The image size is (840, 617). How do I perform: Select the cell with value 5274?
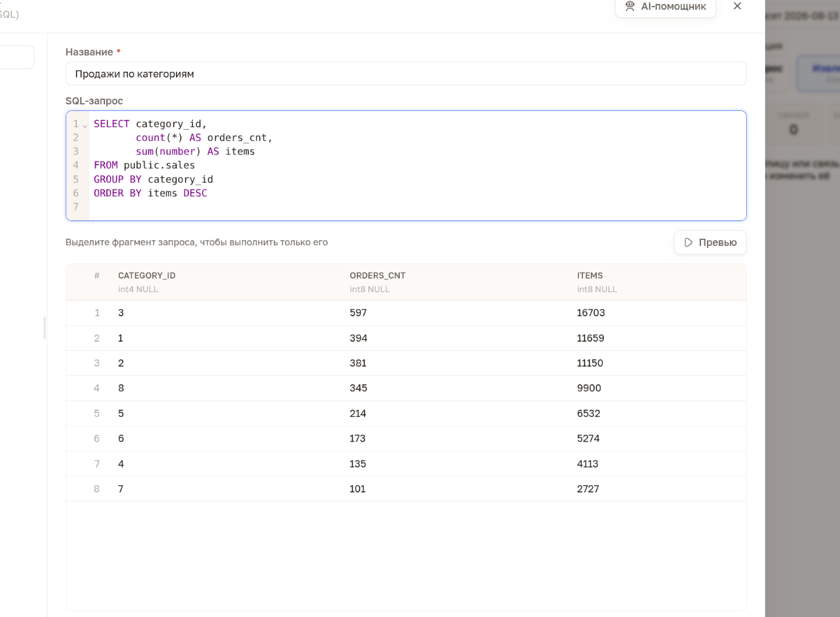click(588, 438)
